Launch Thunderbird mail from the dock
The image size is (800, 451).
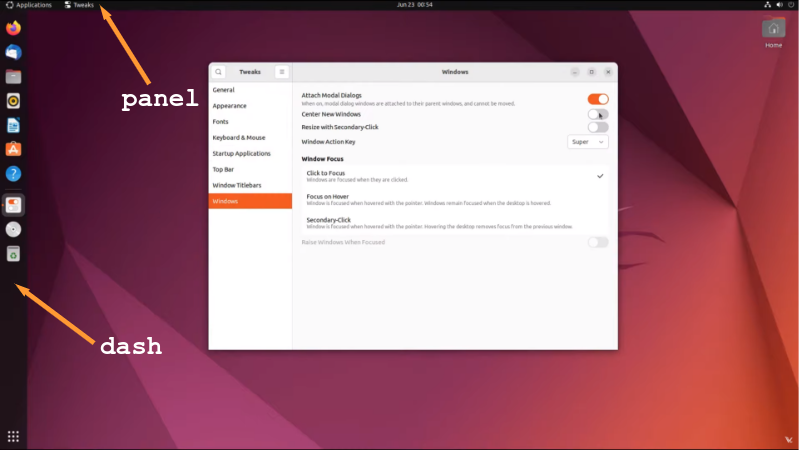[x=13, y=52]
